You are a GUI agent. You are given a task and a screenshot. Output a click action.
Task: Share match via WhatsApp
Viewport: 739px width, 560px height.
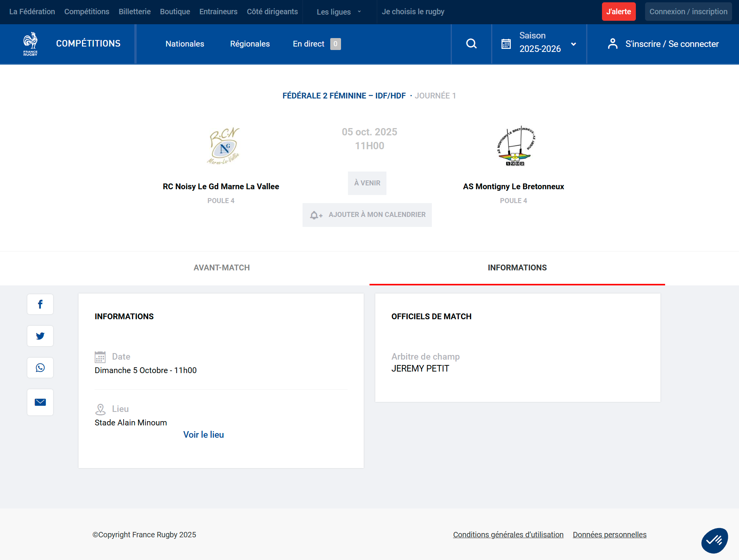click(40, 368)
